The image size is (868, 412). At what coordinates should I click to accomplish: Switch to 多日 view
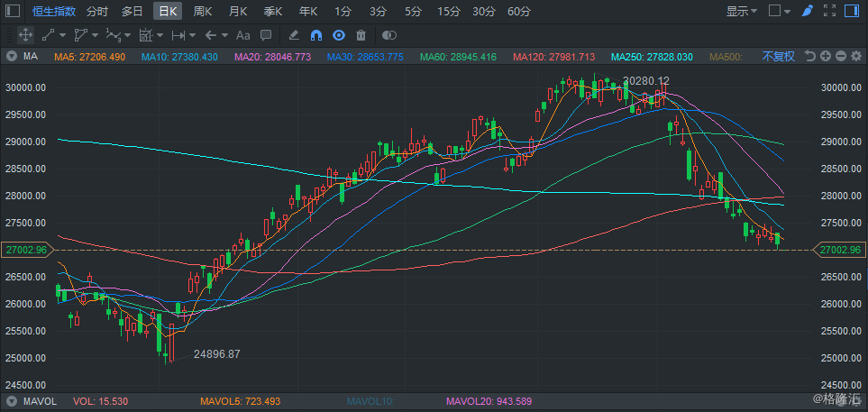(132, 11)
